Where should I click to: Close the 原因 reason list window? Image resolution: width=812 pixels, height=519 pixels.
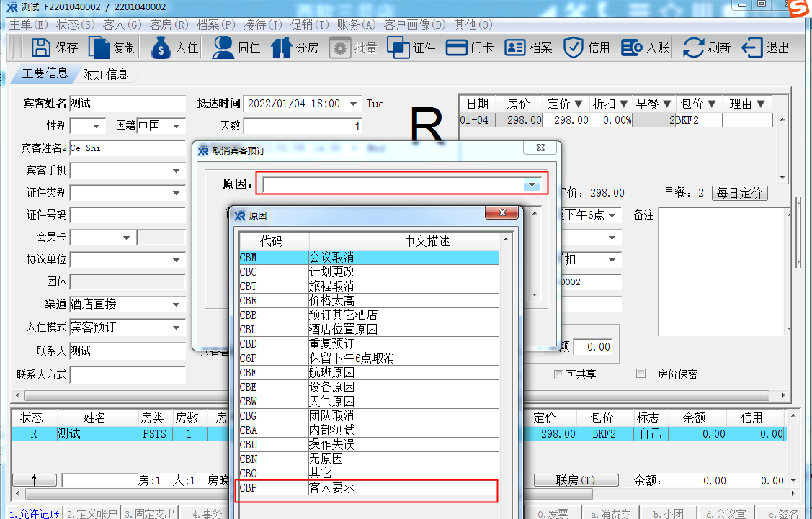point(501,212)
